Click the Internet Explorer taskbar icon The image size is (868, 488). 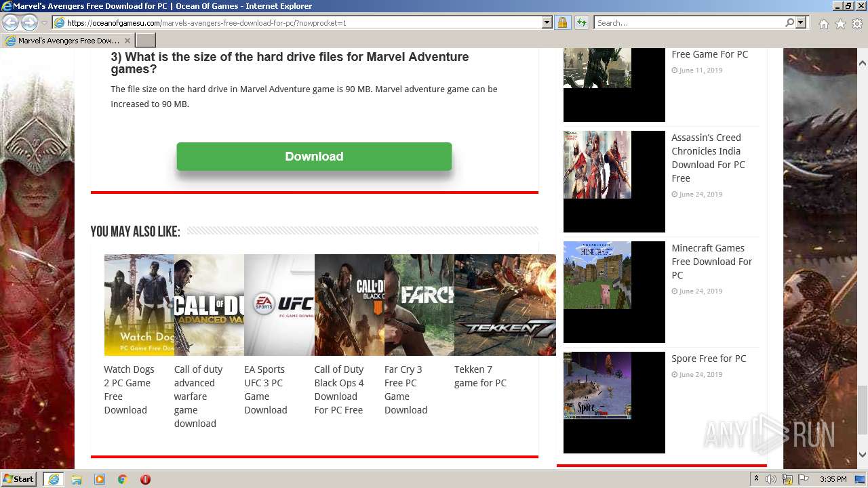pos(53,479)
